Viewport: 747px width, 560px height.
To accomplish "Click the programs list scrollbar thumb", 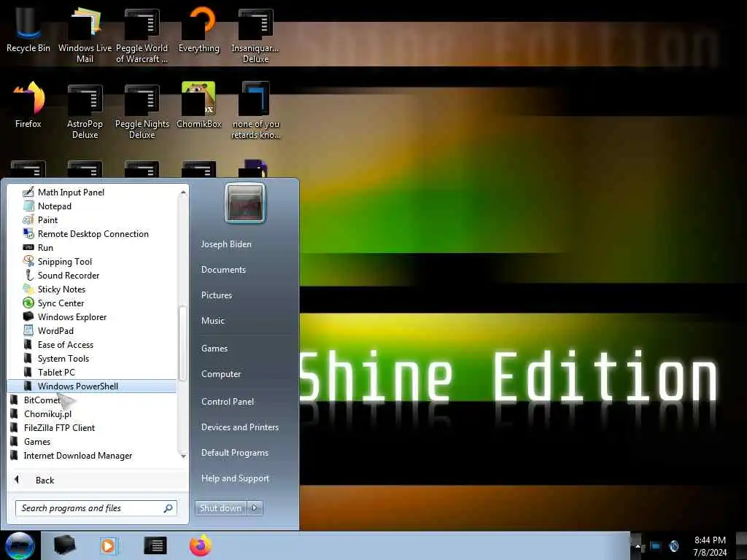I will [x=182, y=343].
